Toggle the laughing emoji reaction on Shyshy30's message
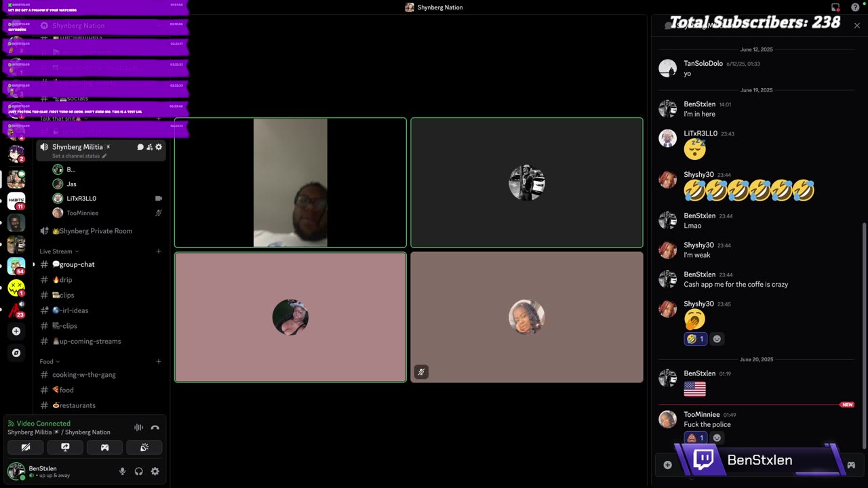Image resolution: width=868 pixels, height=488 pixels. coord(695,339)
